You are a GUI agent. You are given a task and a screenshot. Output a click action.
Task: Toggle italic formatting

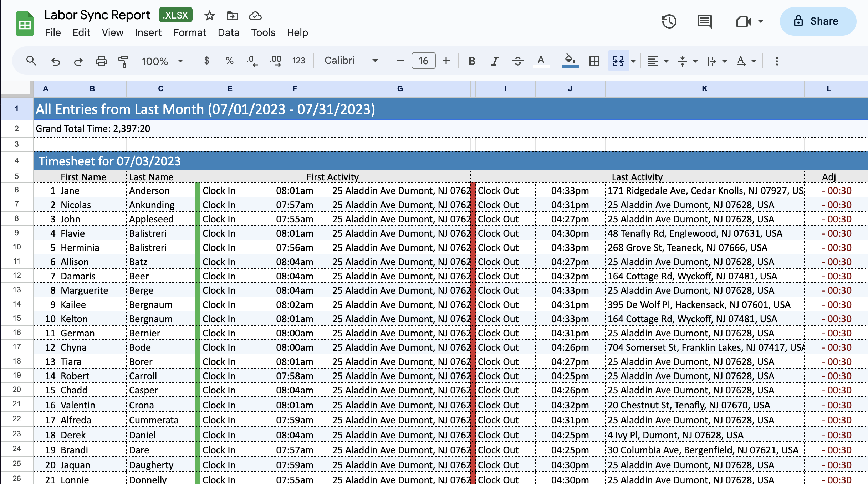click(x=495, y=61)
